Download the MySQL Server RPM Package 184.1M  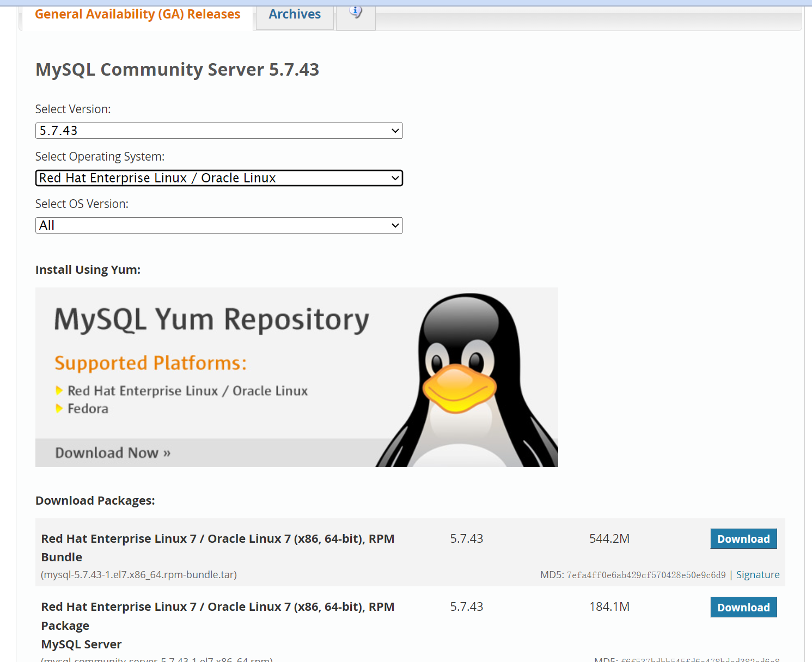743,608
